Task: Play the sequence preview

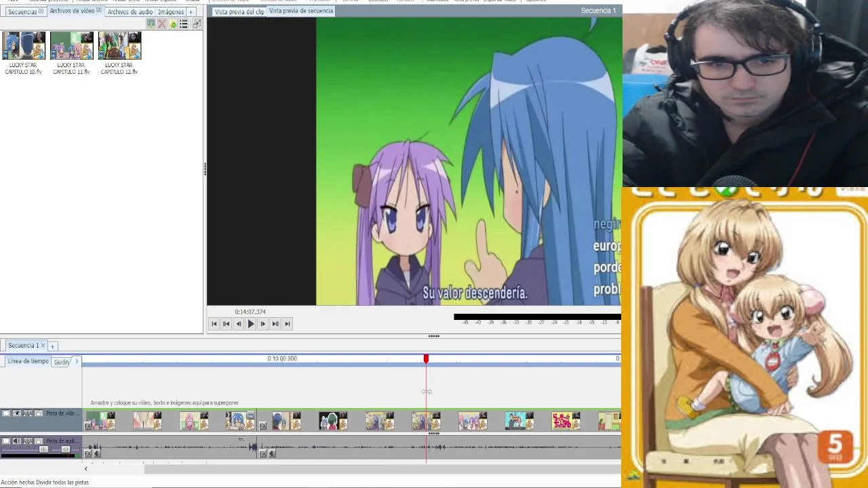Action: pyautogui.click(x=251, y=324)
